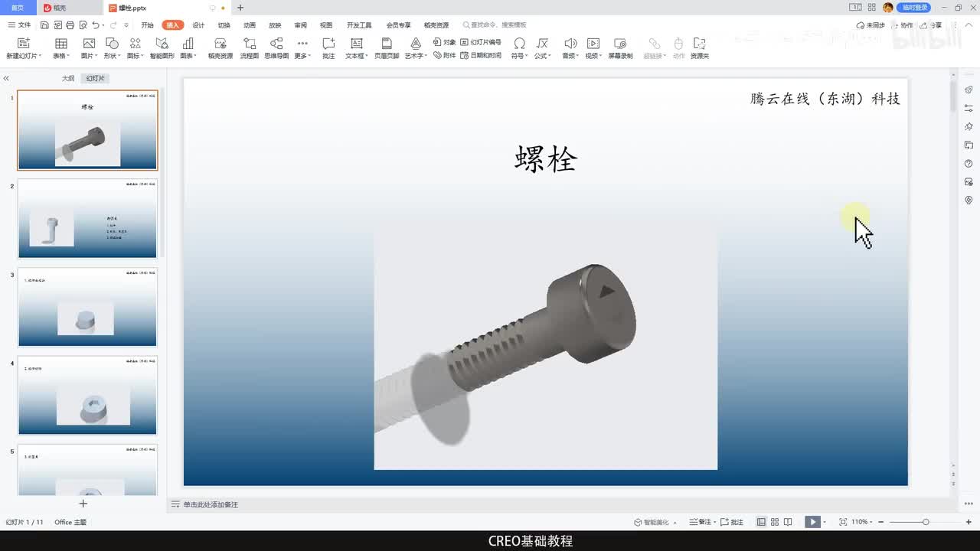Open the undo history dropdown arrow
The height and width of the screenshot is (551, 980).
click(x=103, y=25)
